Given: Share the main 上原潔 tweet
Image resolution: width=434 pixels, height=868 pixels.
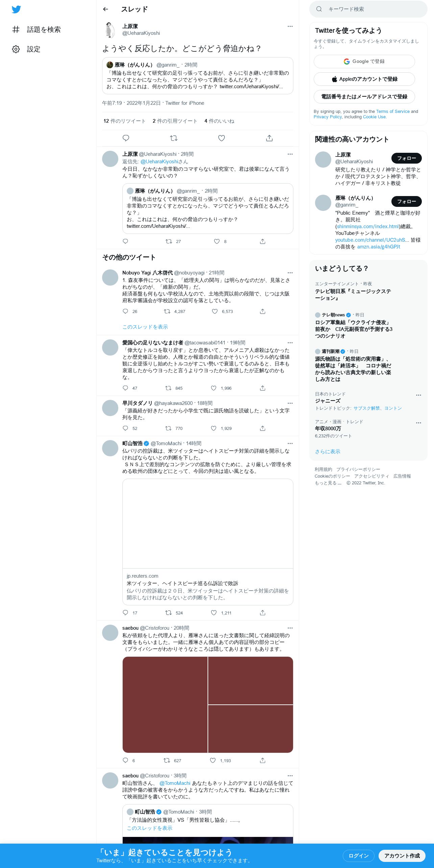Looking at the screenshot, I should point(269,138).
